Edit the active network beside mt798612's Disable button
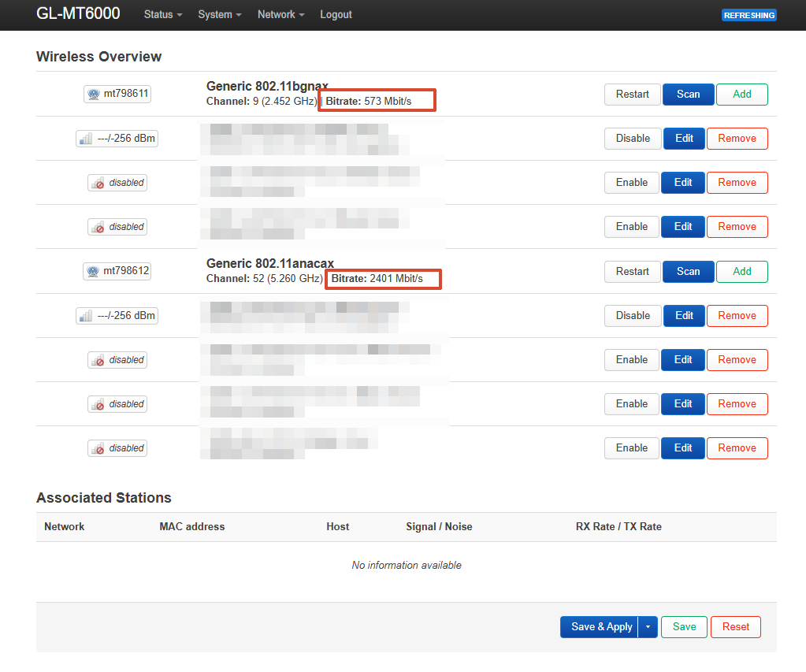The height and width of the screenshot is (672, 806). (684, 316)
